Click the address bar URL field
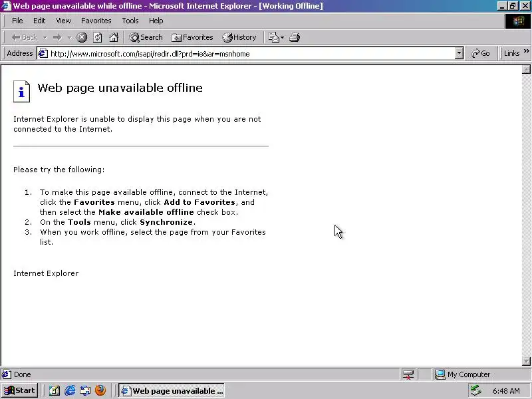The image size is (532, 399). point(251,54)
